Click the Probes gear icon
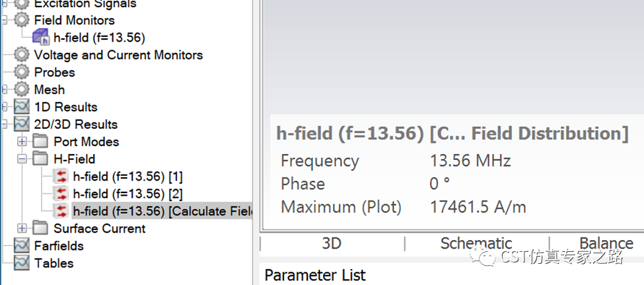 (x=22, y=72)
